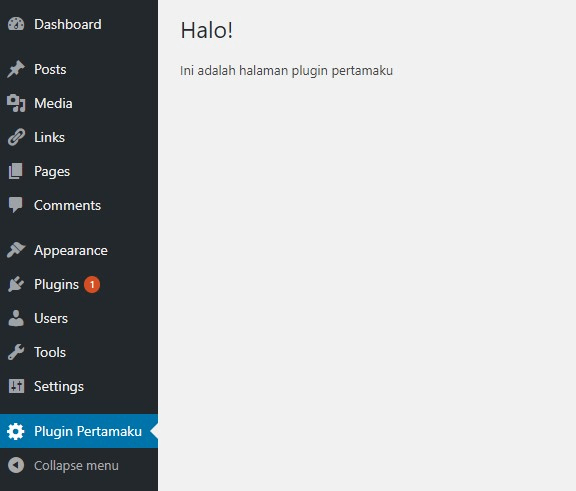Select the Plugin Pertamaku menu label
The height and width of the screenshot is (491, 576).
click(88, 432)
